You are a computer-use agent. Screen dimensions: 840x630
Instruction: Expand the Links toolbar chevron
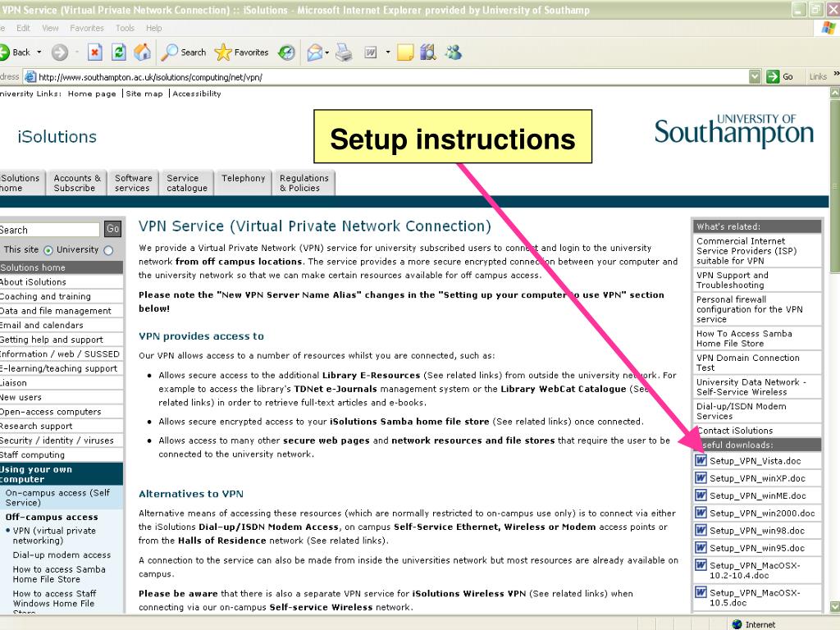(x=836, y=74)
